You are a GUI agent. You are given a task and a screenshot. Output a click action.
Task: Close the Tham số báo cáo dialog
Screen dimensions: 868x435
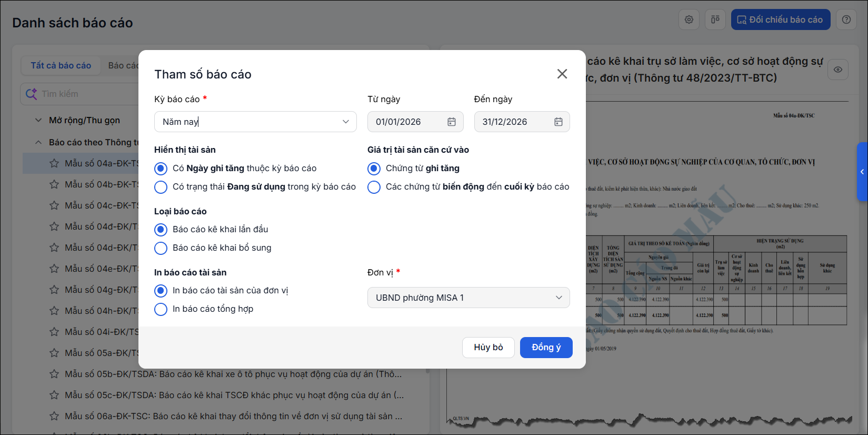[562, 74]
